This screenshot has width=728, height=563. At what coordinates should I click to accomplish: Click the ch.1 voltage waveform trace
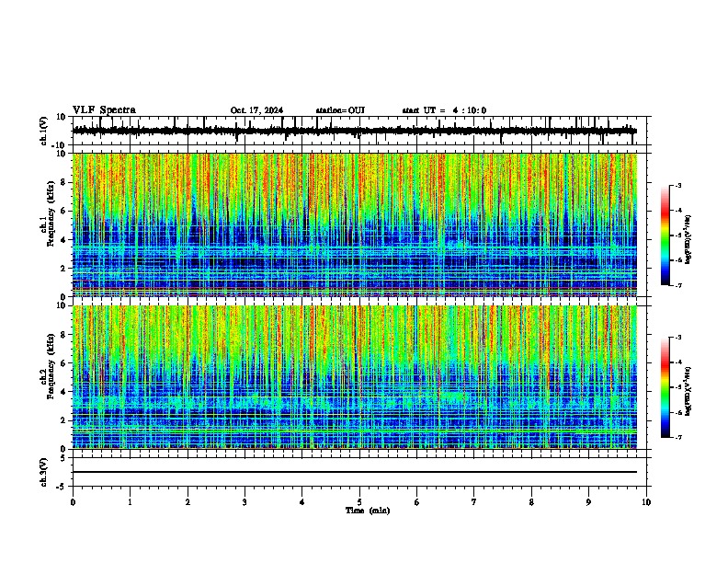pyautogui.click(x=354, y=131)
